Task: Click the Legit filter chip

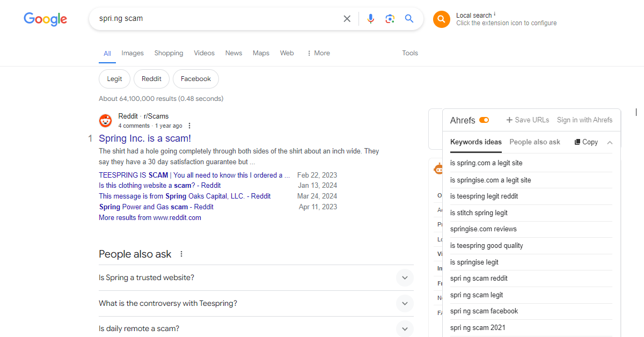Action: 114,79
